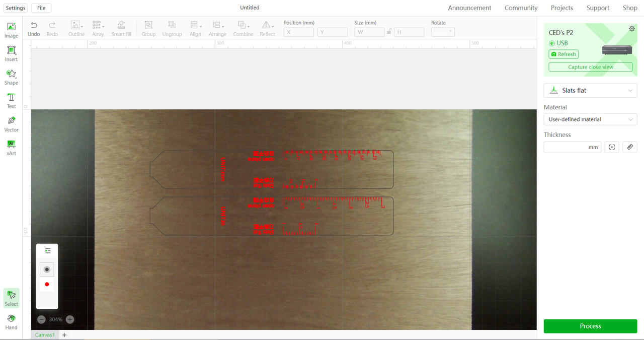Image resolution: width=644 pixels, height=340 pixels.
Task: Click the auto-measure thickness icon
Action: (612, 147)
